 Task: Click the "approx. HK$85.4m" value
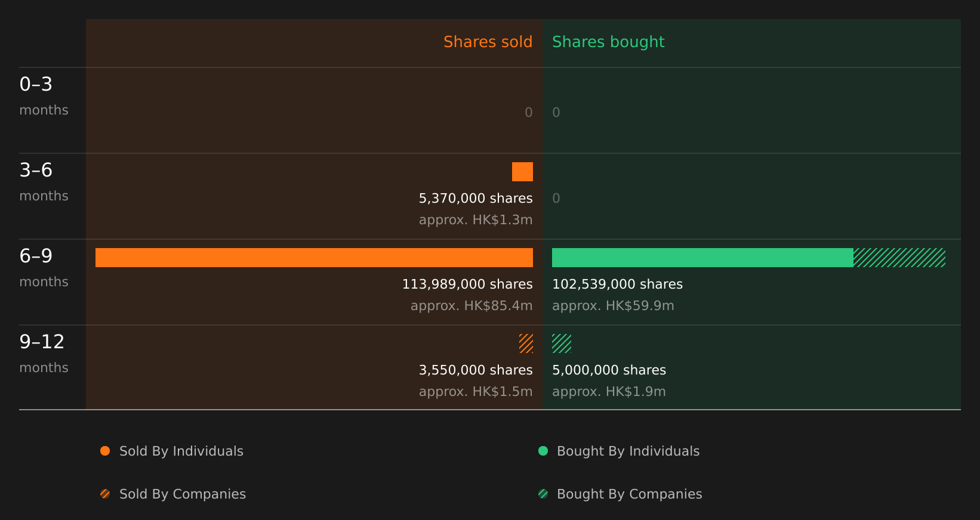[471, 305]
